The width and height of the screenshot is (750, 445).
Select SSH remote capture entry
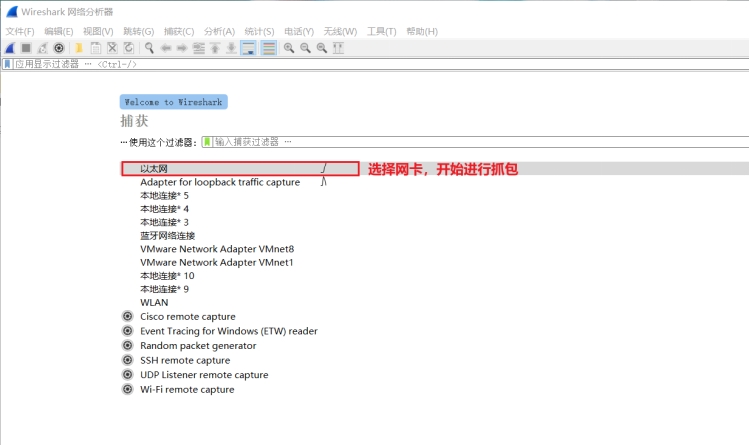point(185,360)
